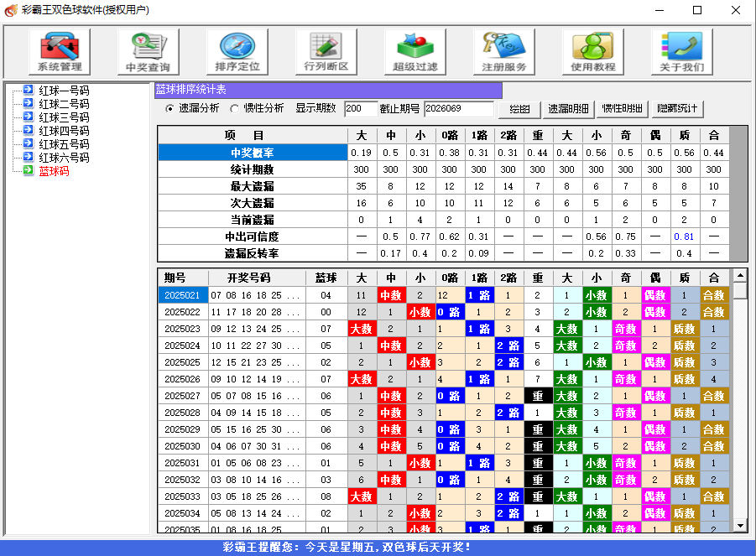This screenshot has height=556, width=756.
Task: Click 开奖号码 column header
Action: [x=257, y=278]
